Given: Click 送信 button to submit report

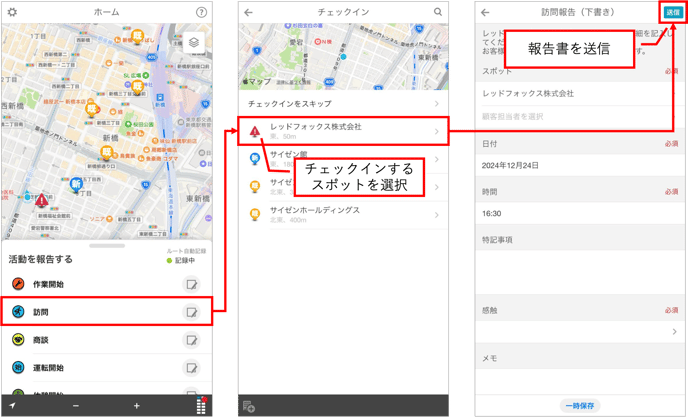Looking at the screenshot, I should (x=673, y=13).
